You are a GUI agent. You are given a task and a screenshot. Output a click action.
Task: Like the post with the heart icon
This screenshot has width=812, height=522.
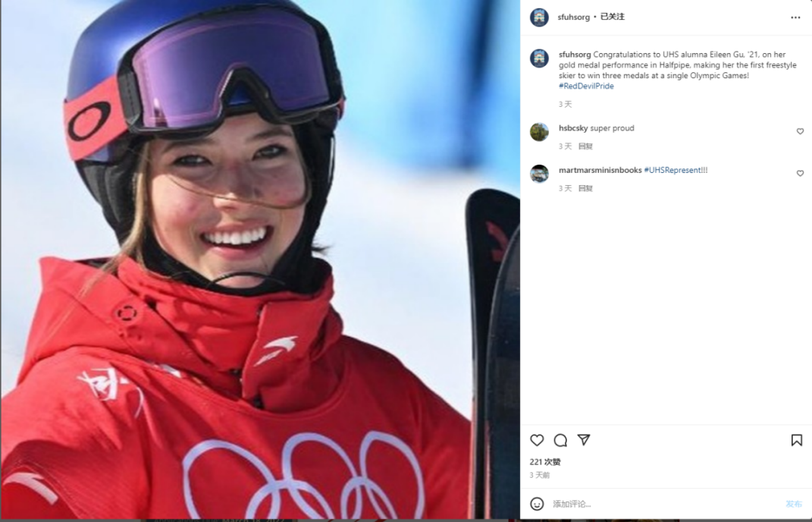click(x=537, y=440)
